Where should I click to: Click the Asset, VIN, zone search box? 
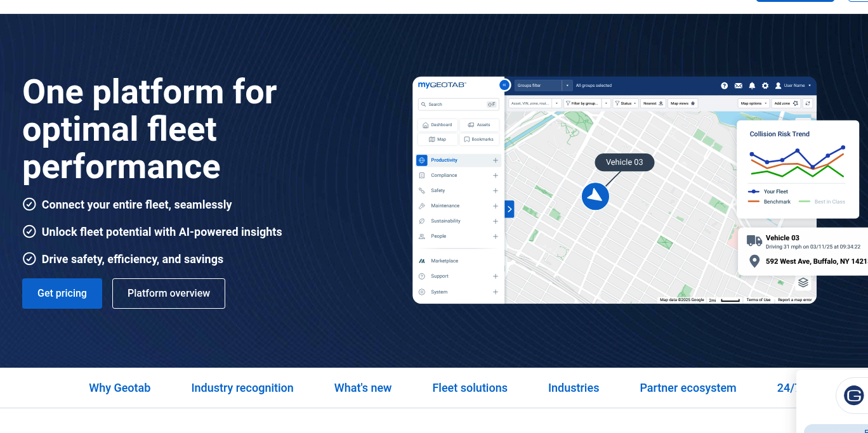coord(530,103)
